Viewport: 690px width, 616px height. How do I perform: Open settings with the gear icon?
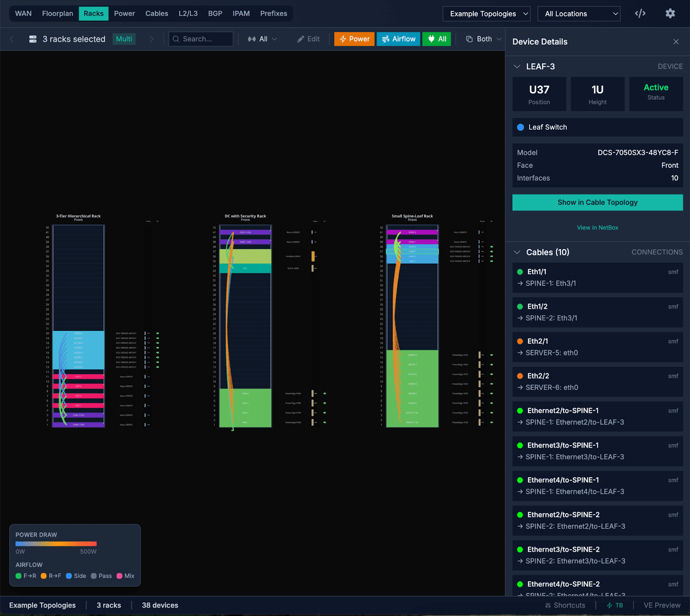click(670, 13)
